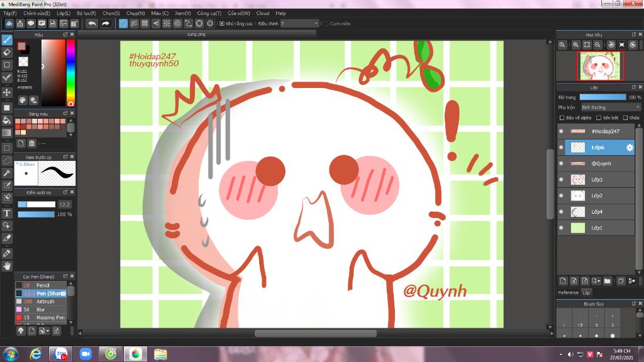Enable the radial snap guide
644x362 pixels.
(x=166, y=23)
